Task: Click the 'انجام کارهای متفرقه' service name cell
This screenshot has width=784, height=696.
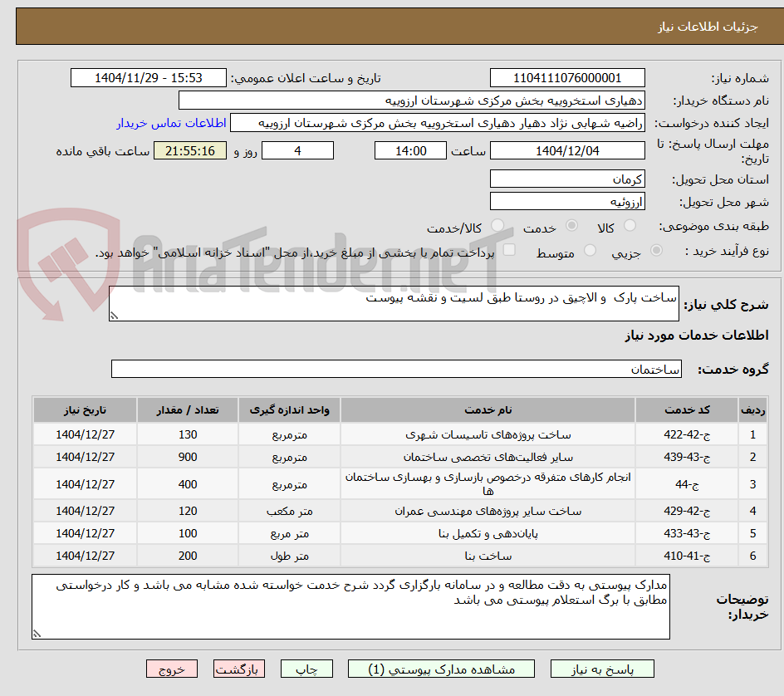Action: pos(488,484)
